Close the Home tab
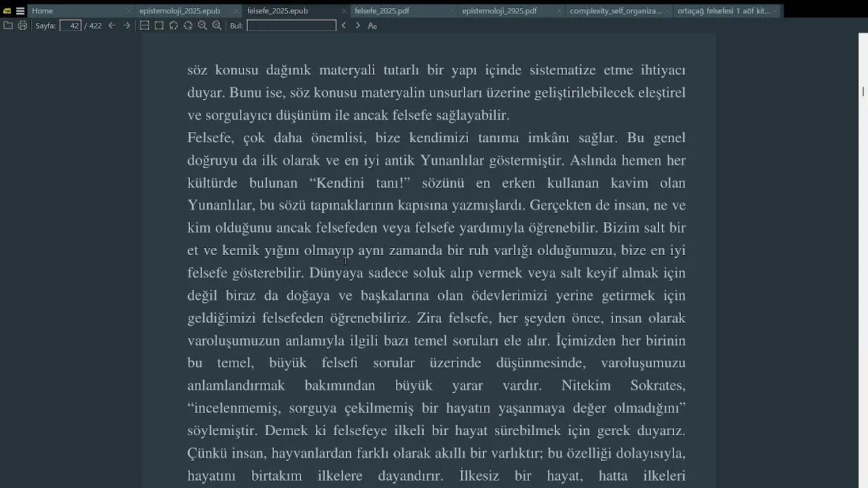Viewport: 868px width, 488px height. coord(129,11)
